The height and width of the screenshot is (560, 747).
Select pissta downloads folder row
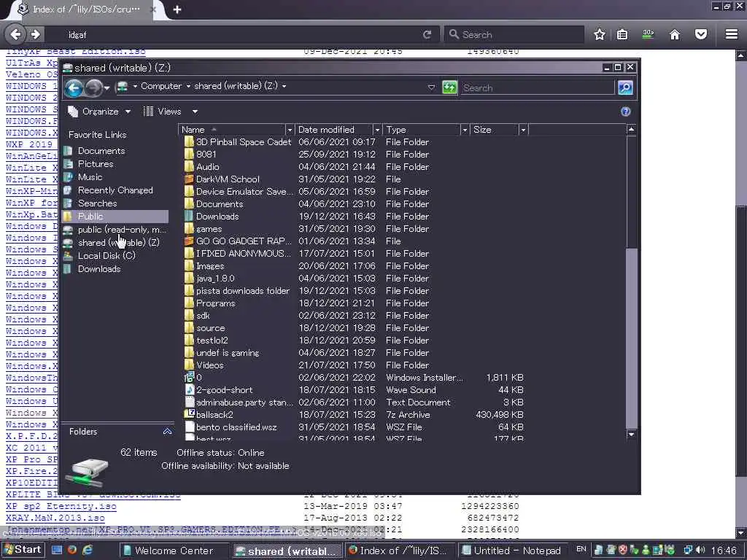(x=354, y=290)
